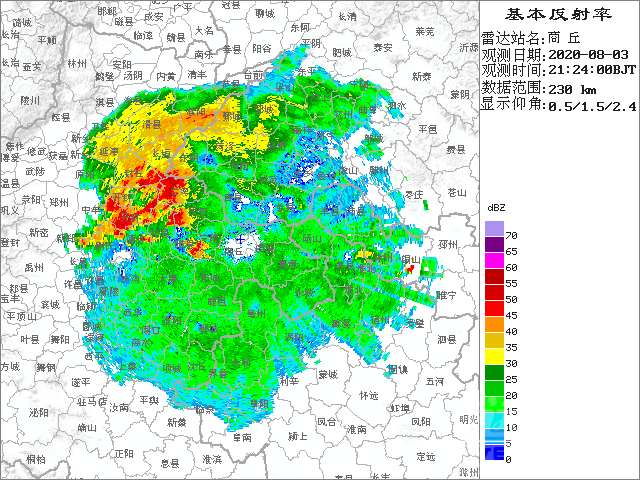Click the 70 dBZ lavender legend swatch
The image size is (640, 480).
pyautogui.click(x=494, y=228)
